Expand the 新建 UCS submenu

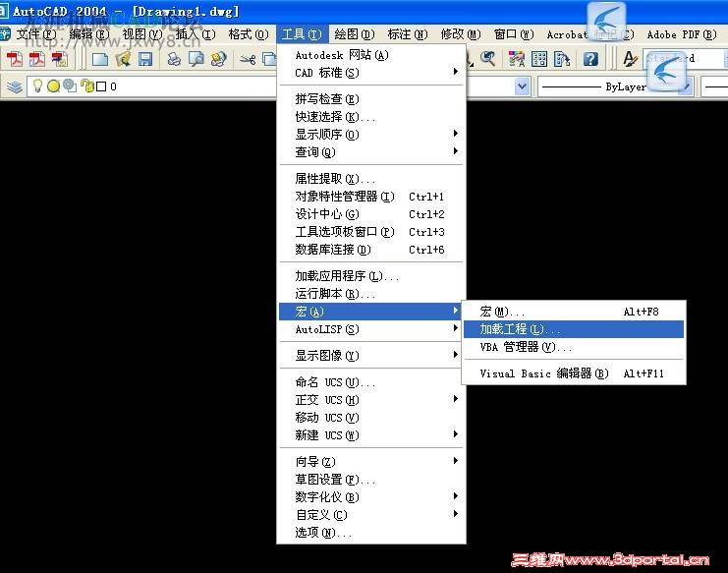[370, 435]
